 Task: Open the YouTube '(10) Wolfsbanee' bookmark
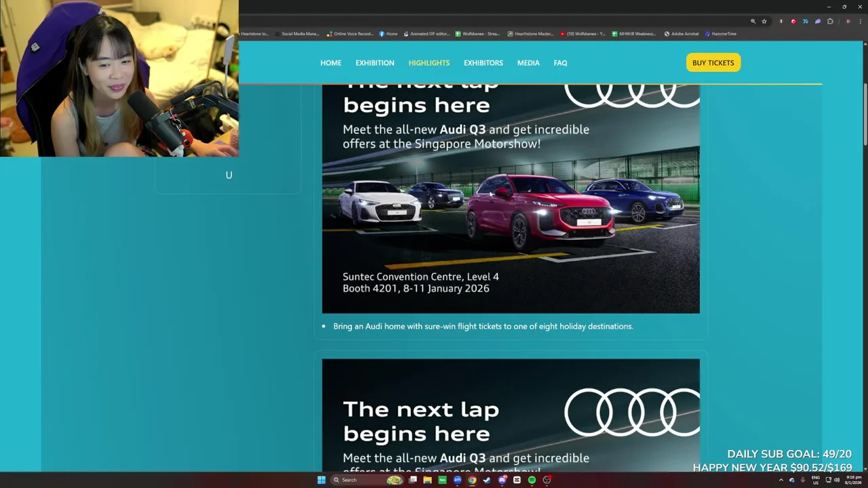pos(583,33)
